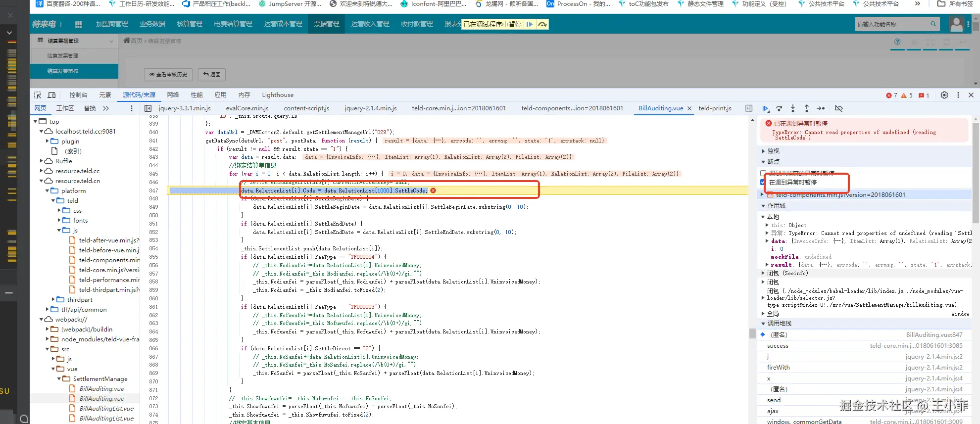
Task: Enable pause on uncaught exceptions checkbox
Action: (763, 173)
